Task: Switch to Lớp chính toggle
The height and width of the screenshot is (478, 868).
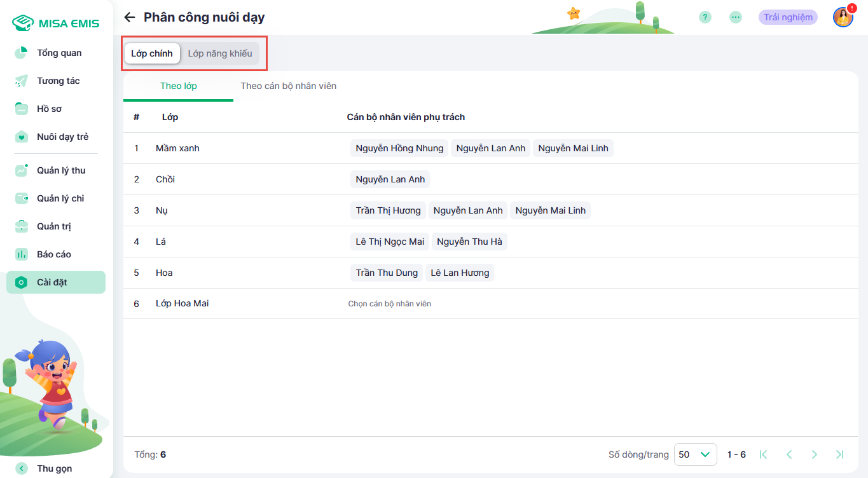Action: (152, 53)
